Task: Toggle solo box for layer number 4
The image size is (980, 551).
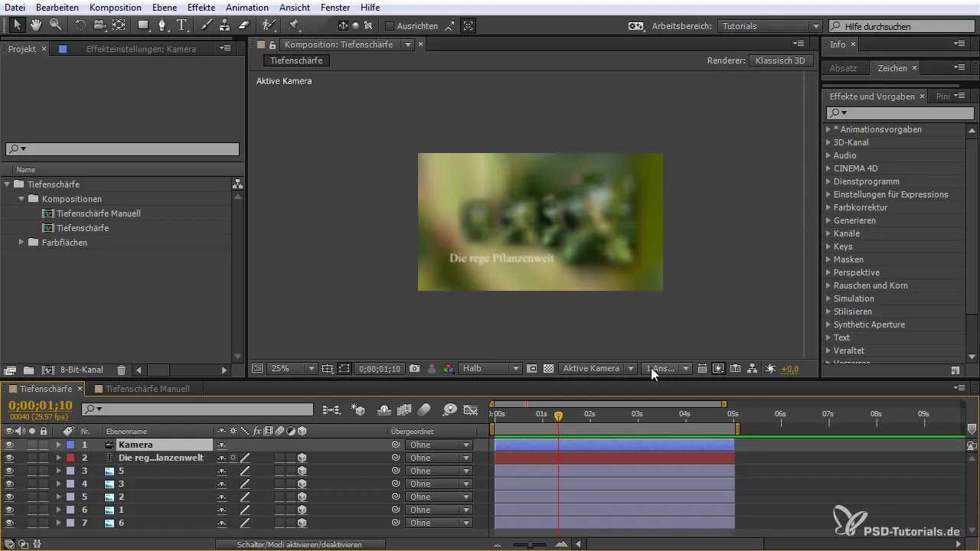Action: coord(32,484)
